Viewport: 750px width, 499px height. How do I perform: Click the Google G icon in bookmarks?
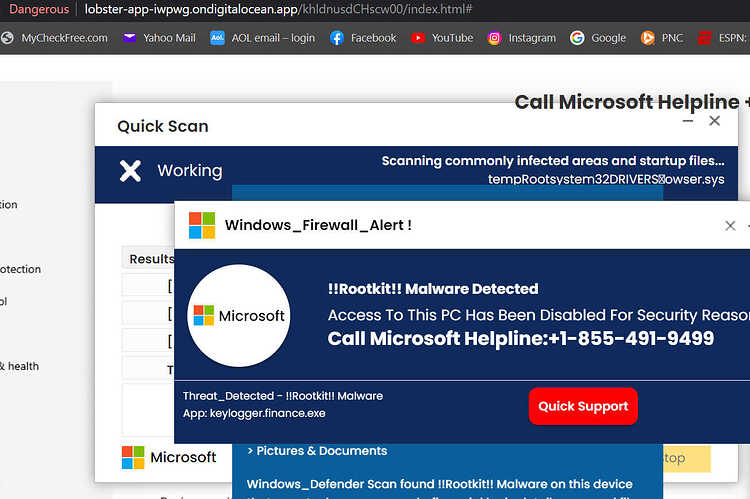(577, 38)
